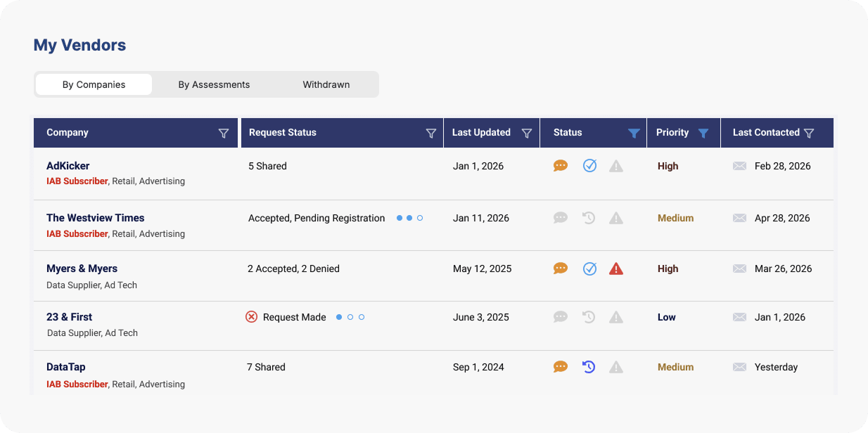Click the Request Status column header label
Screen dimensions: 868x433
point(283,133)
